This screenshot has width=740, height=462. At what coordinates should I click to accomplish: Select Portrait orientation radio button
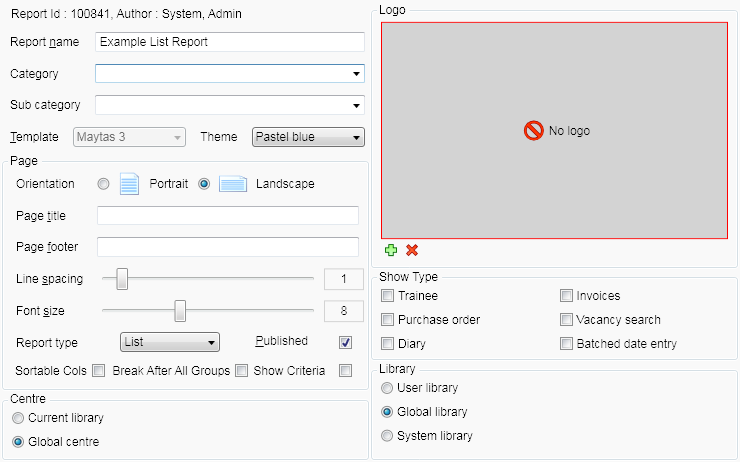[x=103, y=184]
